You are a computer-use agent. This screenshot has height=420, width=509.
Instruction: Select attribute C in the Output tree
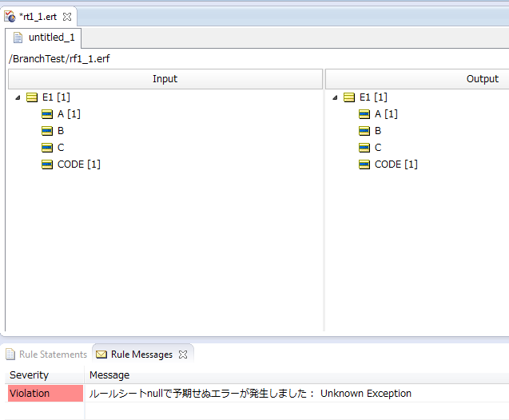[x=378, y=148]
